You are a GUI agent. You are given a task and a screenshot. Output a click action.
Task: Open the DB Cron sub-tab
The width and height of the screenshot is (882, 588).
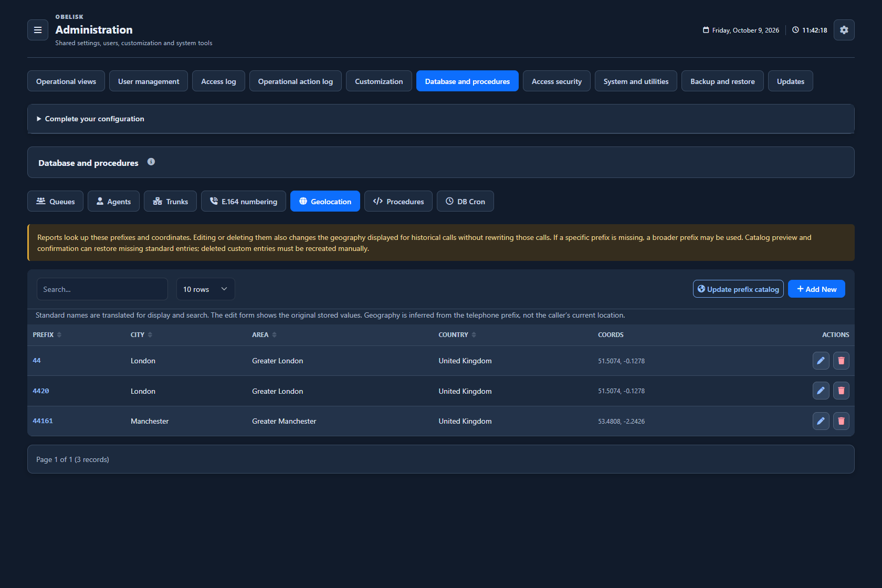(x=465, y=201)
